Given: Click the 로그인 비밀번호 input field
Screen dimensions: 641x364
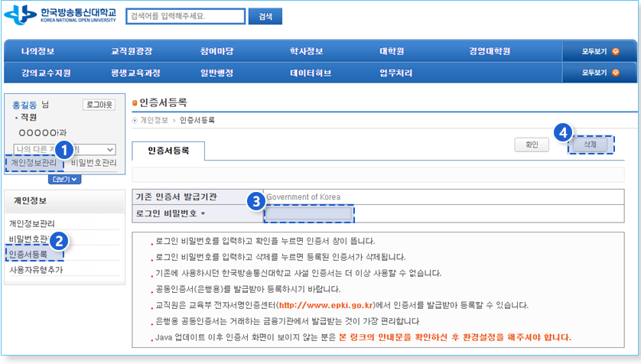Looking at the screenshot, I should tap(309, 213).
